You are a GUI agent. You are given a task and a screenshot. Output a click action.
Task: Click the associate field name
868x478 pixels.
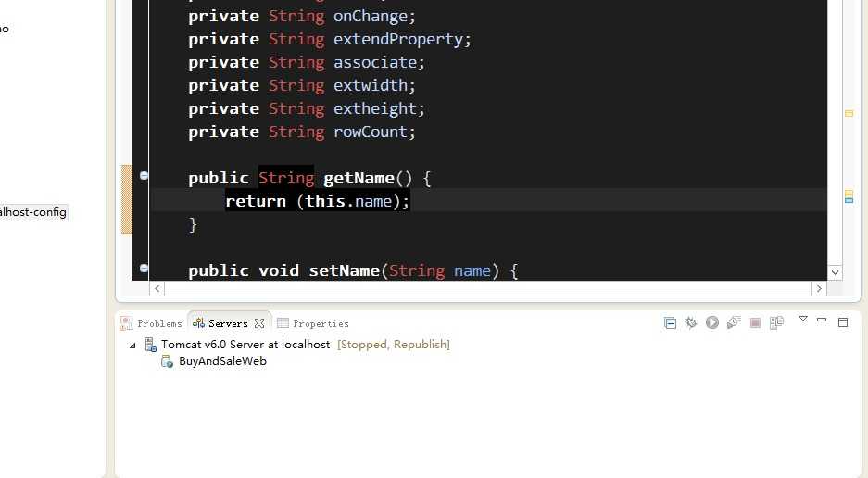[375, 63]
